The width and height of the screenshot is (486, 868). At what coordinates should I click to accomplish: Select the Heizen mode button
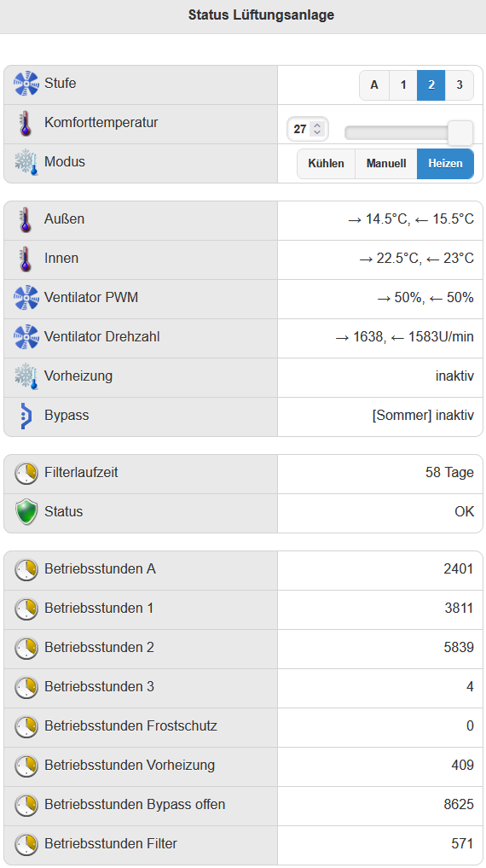(x=445, y=164)
